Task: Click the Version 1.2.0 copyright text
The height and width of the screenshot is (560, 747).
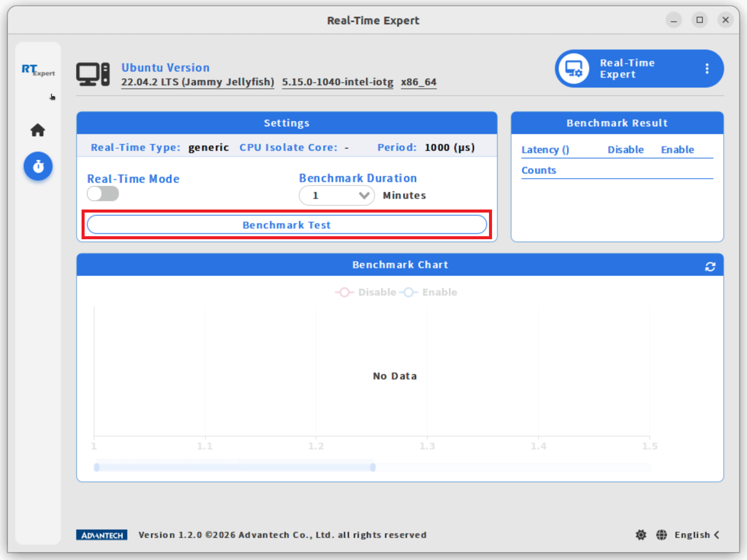Action: 282,535
